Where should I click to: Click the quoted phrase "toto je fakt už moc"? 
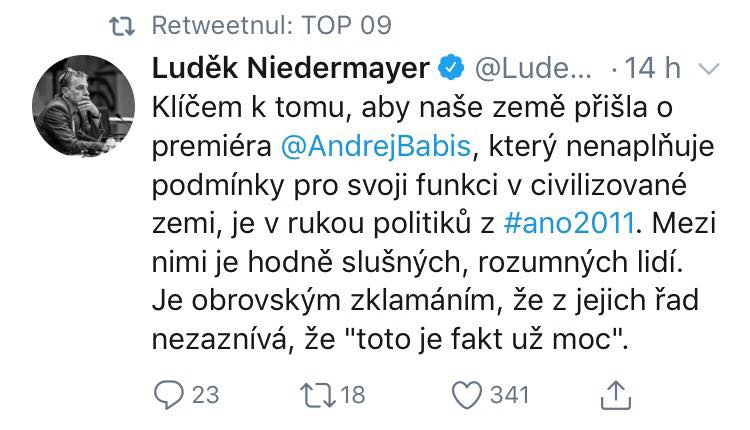pos(485,339)
